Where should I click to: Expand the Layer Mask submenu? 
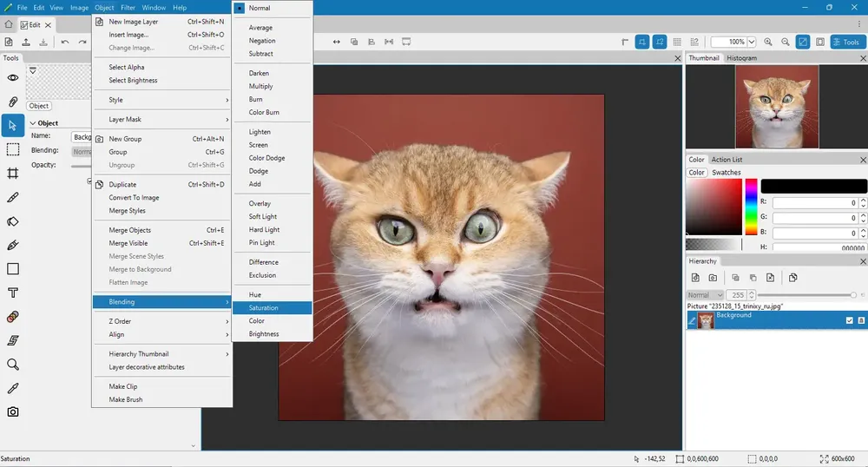coord(161,120)
